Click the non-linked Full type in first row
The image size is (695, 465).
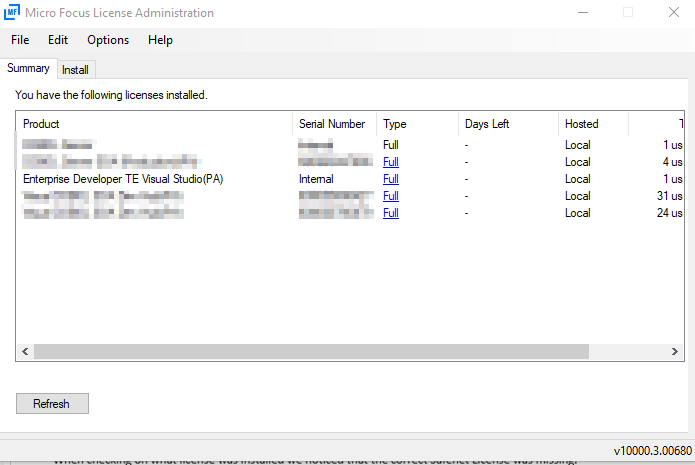tap(391, 145)
